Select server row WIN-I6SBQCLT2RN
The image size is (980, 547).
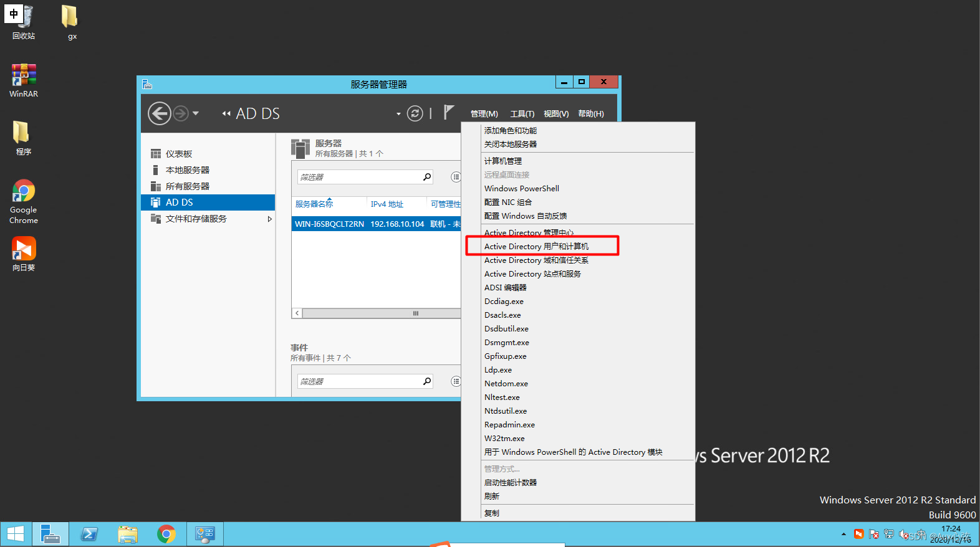pyautogui.click(x=377, y=224)
